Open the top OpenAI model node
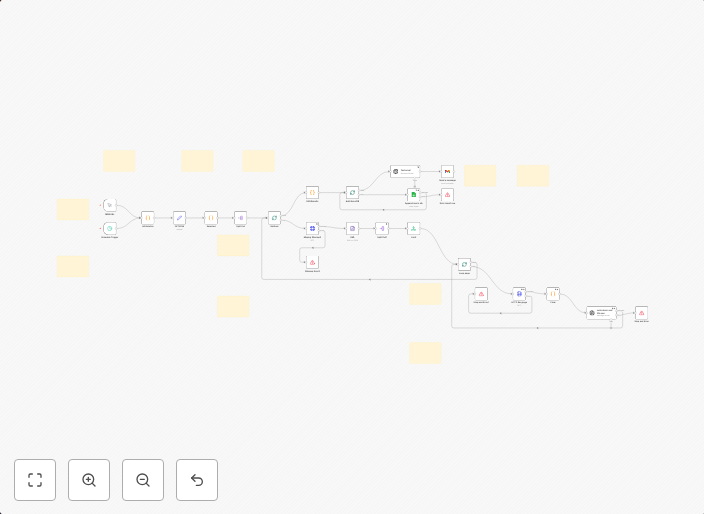704x514 pixels. coord(404,172)
